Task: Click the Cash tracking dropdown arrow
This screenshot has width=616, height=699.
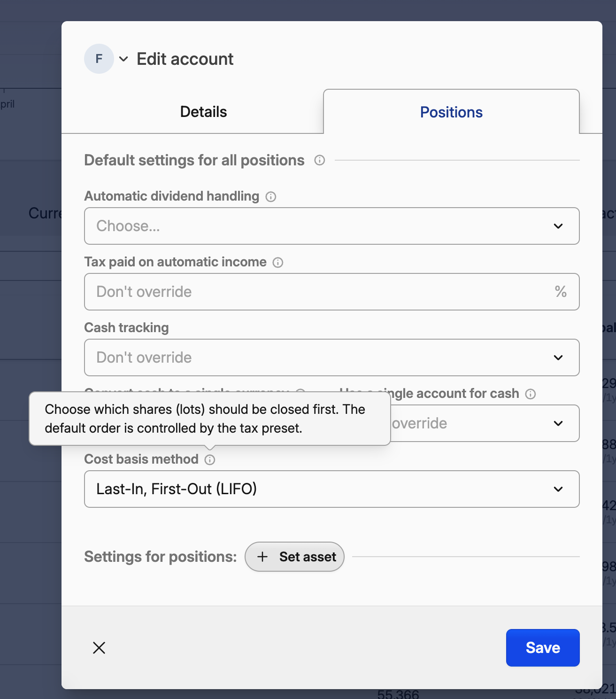Action: 558,357
